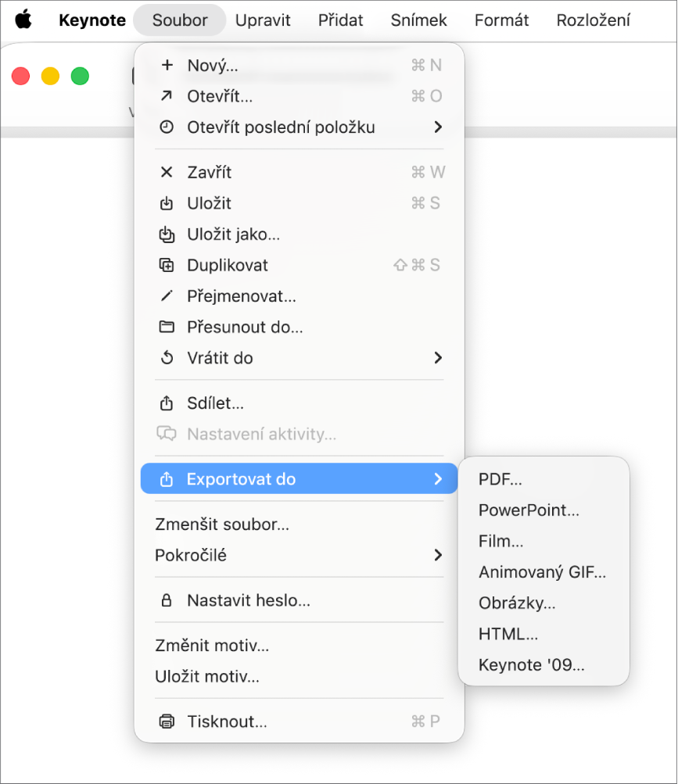
Task: Click the chat bubbles icon beside Nastavení aktivity
Action: [167, 434]
